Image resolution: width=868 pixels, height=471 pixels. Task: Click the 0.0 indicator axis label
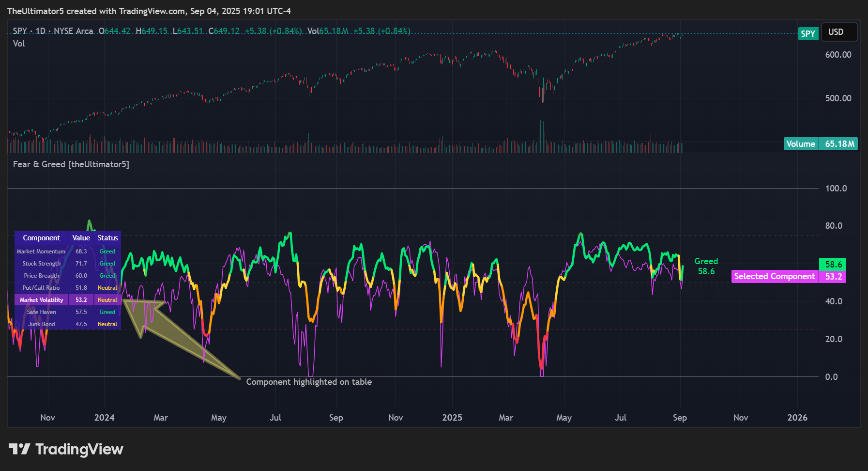[x=831, y=377]
